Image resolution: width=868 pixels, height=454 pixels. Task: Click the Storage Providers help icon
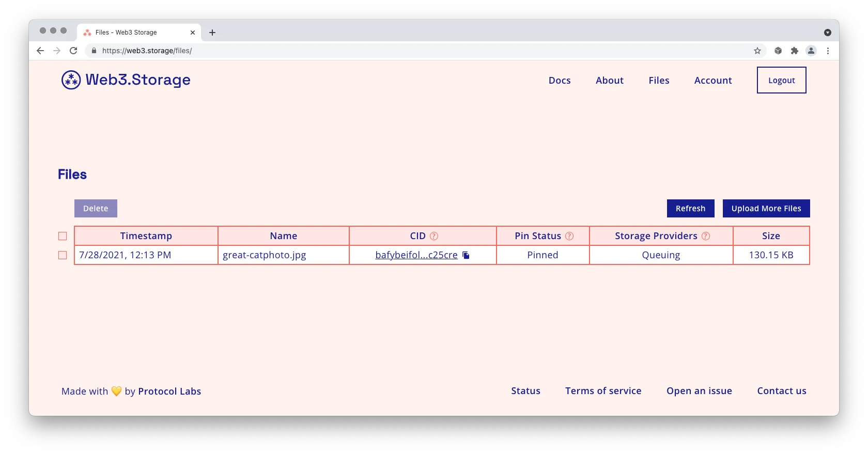[x=706, y=236]
